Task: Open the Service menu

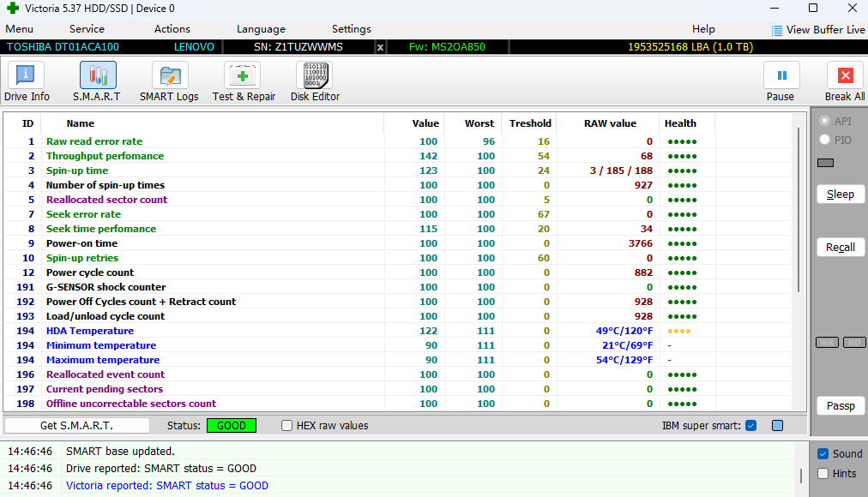Action: click(87, 29)
